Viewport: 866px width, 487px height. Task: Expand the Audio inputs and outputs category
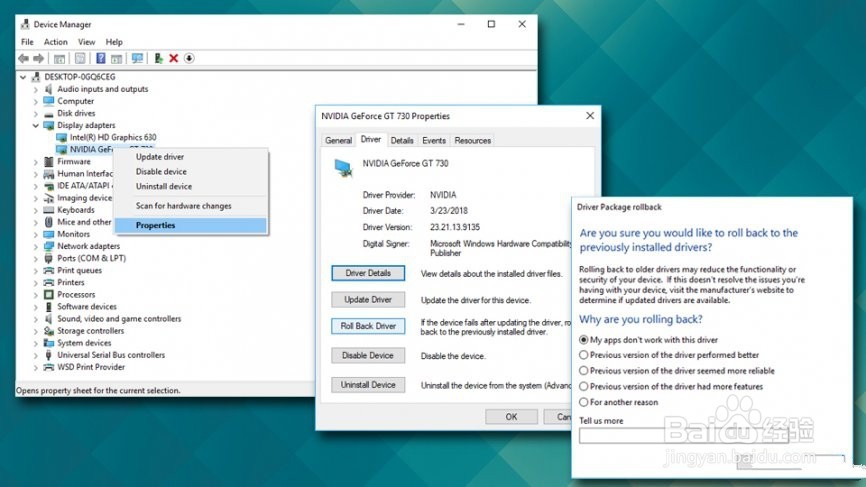36,89
